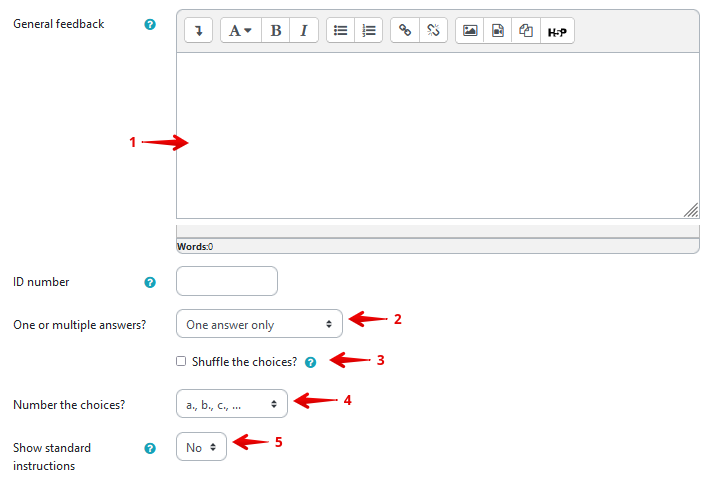The height and width of the screenshot is (492, 725).
Task: Remove link with the unlink icon
Action: point(433,31)
